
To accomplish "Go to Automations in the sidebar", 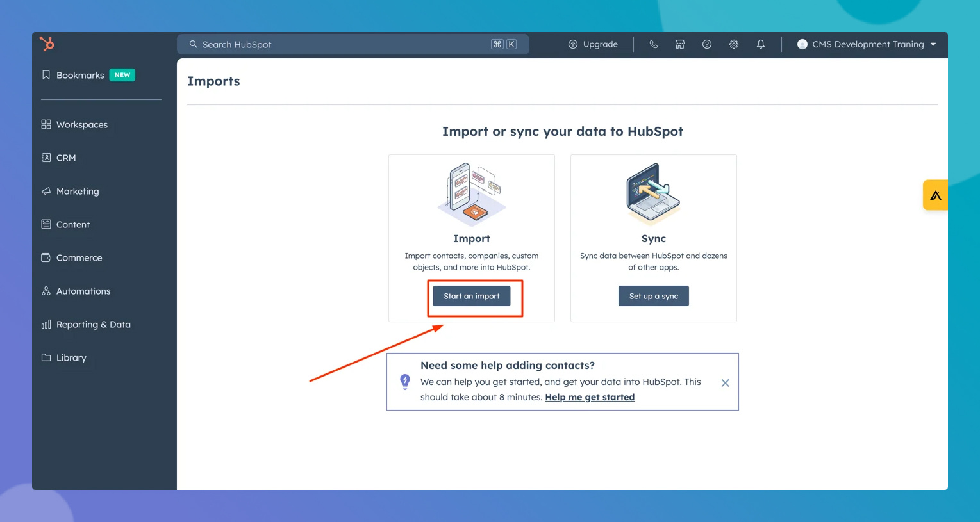I will pyautogui.click(x=83, y=291).
